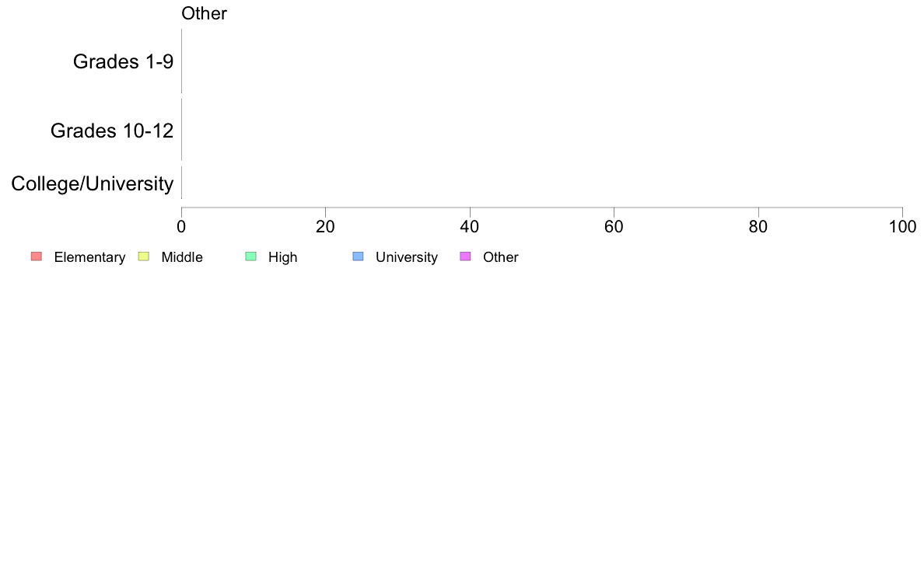Click the 0 tick on the x-axis
This screenshot has width=924, height=572.
tap(181, 227)
